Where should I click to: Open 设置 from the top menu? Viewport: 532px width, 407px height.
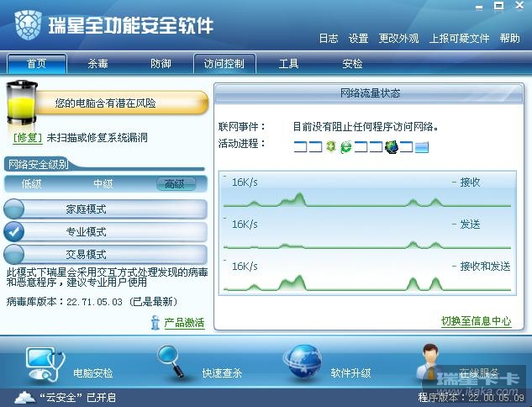coord(358,39)
